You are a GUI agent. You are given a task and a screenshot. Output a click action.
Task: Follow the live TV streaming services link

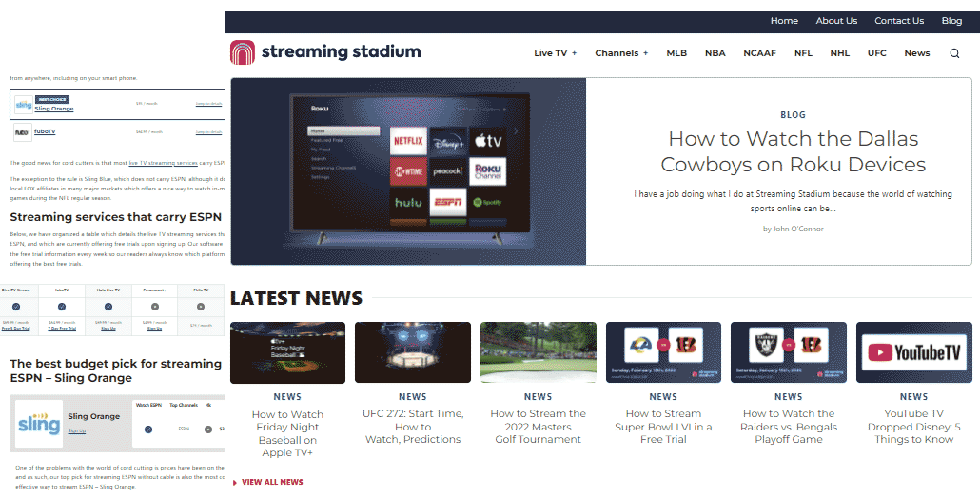pos(163,163)
